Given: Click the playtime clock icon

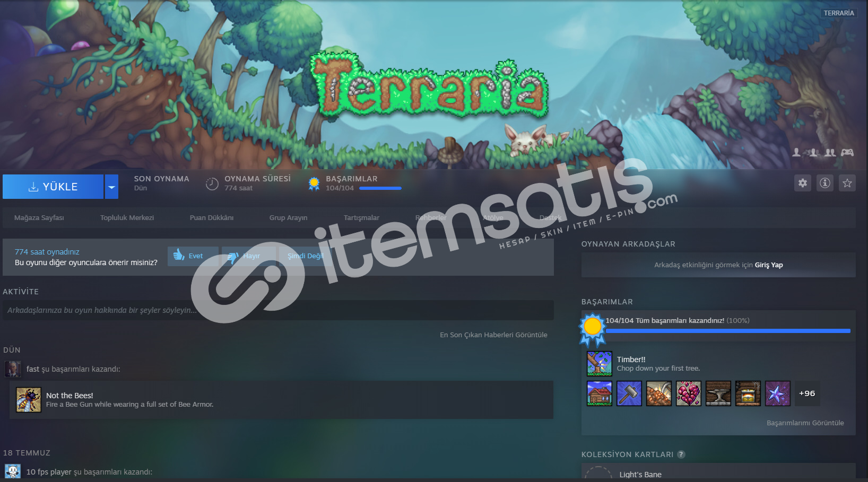Looking at the screenshot, I should click(x=212, y=183).
